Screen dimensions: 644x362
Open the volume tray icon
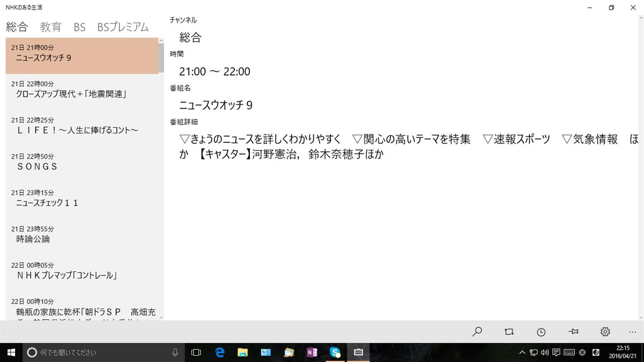coord(545,353)
